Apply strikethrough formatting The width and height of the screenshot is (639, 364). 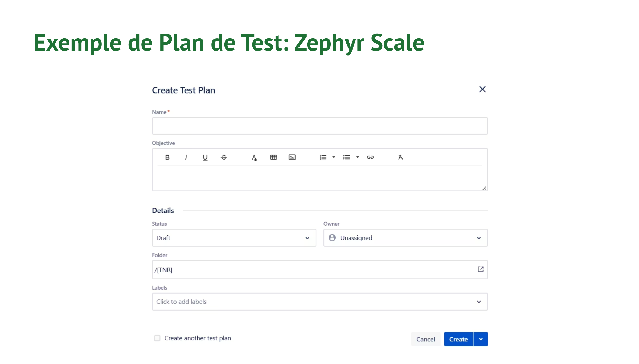pyautogui.click(x=224, y=157)
